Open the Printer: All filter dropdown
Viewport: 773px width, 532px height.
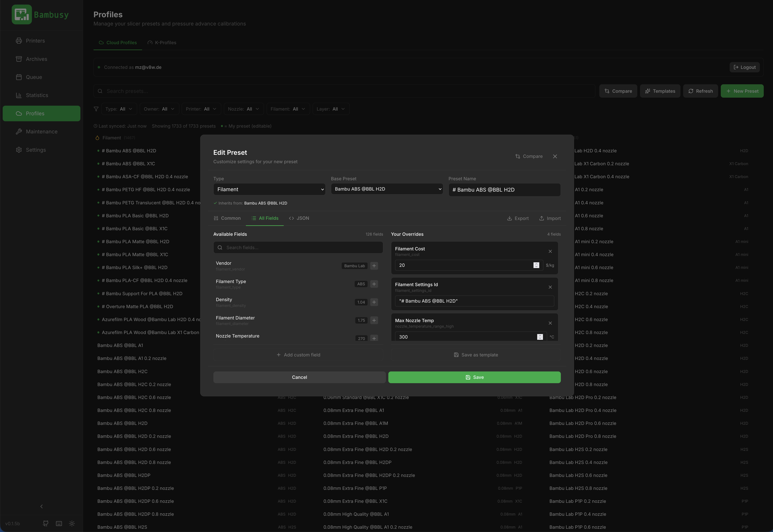coord(201,109)
